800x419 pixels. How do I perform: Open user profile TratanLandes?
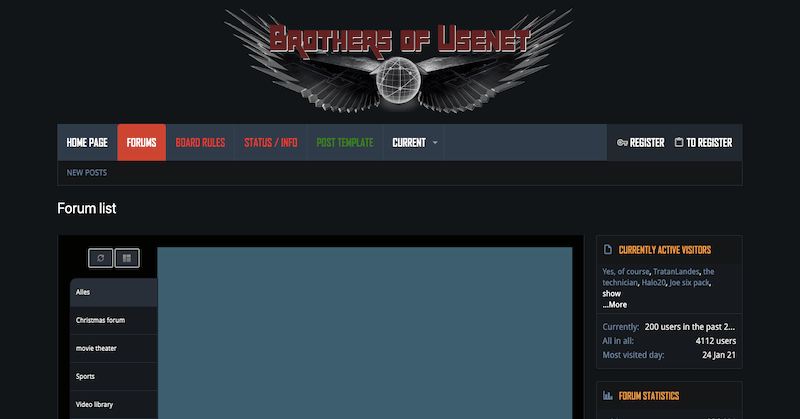676,272
